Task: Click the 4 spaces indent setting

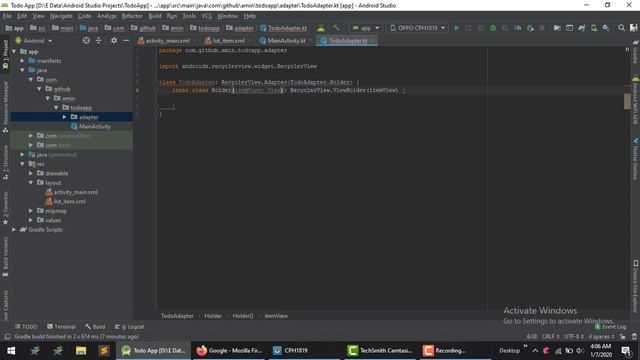Action: (602, 337)
